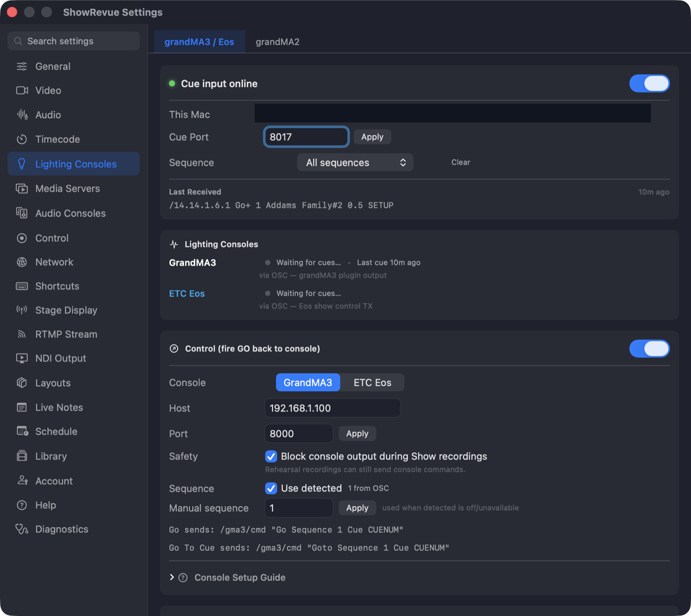Click the Cue Port 8017 field
The width and height of the screenshot is (691, 616).
[x=306, y=137]
